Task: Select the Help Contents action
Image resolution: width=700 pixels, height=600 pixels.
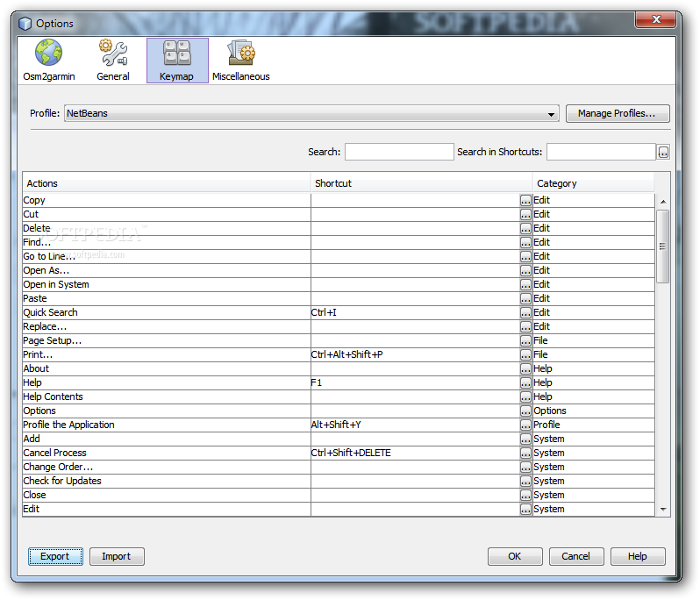Action: point(167,396)
